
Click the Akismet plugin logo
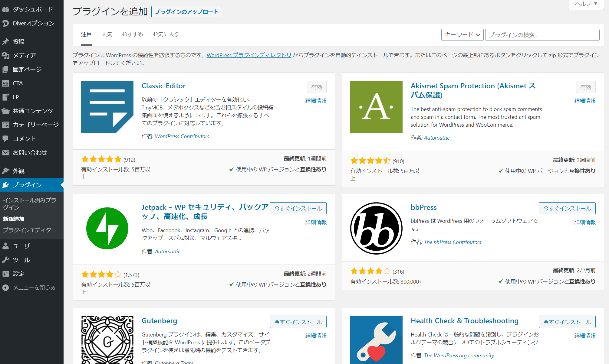(376, 107)
